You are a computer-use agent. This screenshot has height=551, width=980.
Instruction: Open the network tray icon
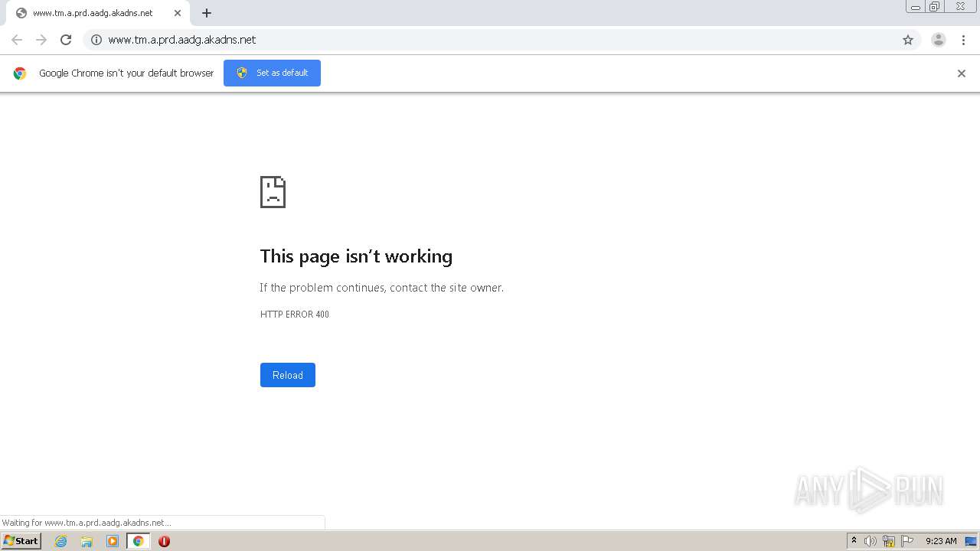[889, 541]
